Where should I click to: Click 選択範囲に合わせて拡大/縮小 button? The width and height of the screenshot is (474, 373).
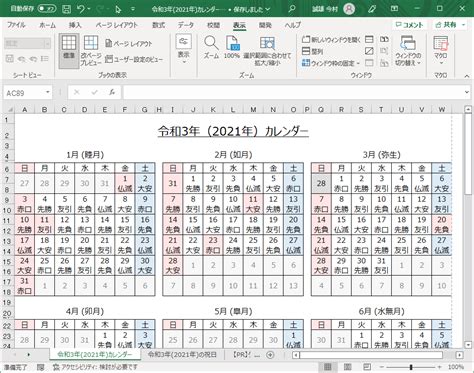pyautogui.click(x=267, y=51)
